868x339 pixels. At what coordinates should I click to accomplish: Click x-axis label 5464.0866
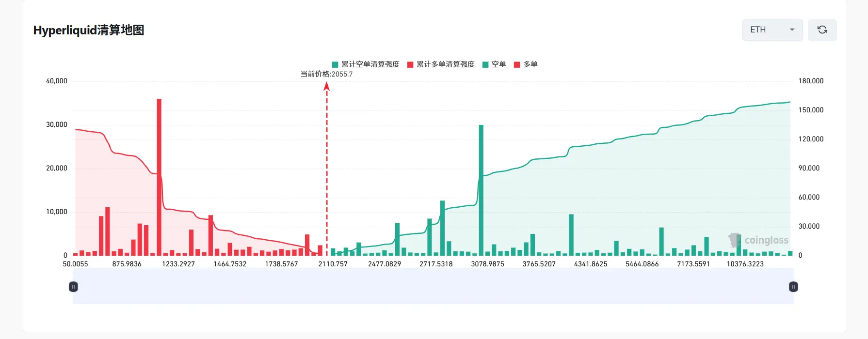642,264
